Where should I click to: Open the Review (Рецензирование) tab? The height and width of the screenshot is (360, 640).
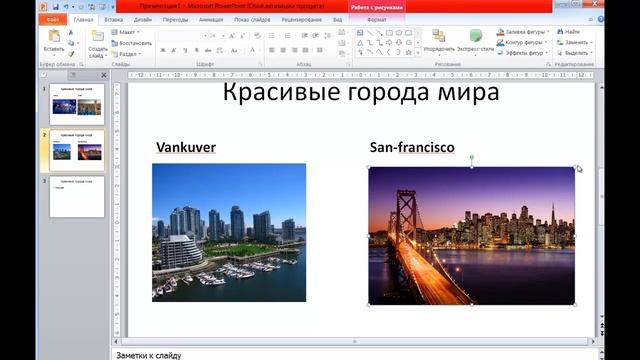tap(302, 20)
